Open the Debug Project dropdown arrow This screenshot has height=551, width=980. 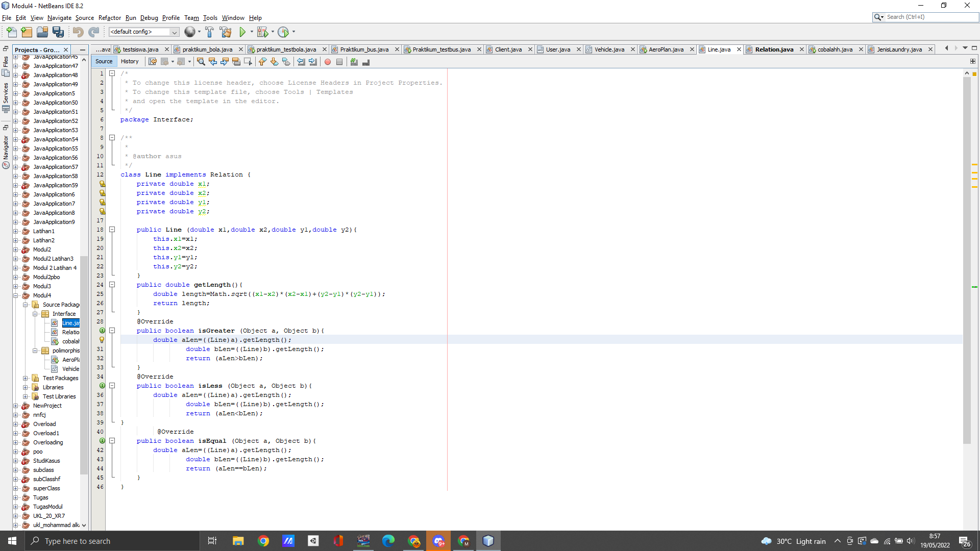tap(273, 32)
